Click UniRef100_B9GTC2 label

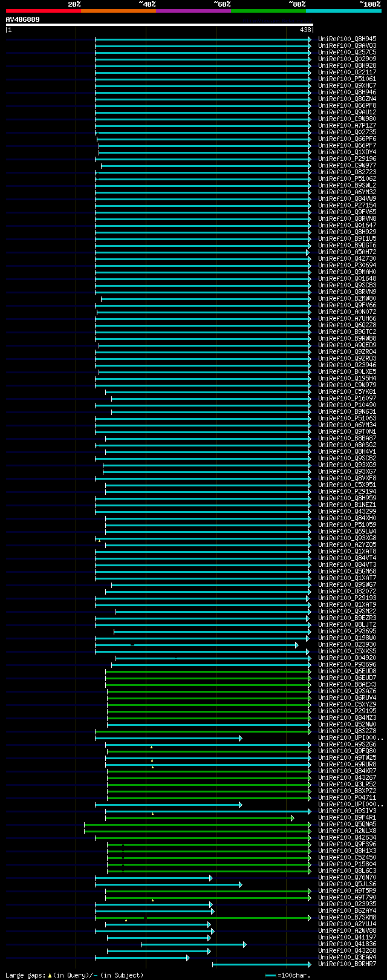tap(347, 332)
